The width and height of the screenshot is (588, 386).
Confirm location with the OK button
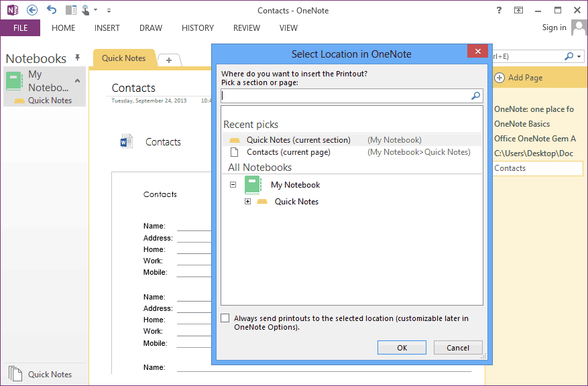point(402,347)
